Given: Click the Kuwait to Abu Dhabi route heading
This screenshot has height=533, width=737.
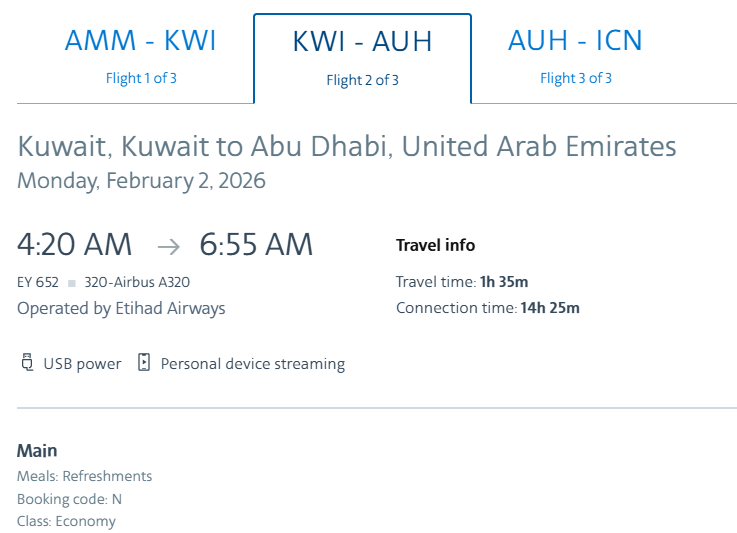Looking at the screenshot, I should tap(346, 146).
